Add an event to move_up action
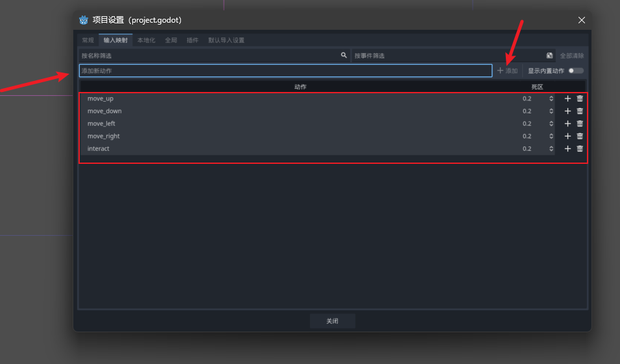This screenshot has height=364, width=620. (x=567, y=98)
